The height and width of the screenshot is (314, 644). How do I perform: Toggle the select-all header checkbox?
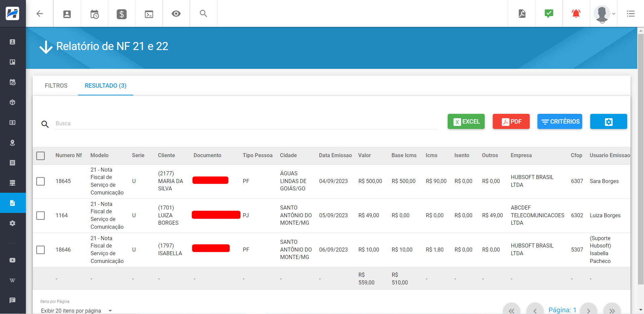coord(41,156)
